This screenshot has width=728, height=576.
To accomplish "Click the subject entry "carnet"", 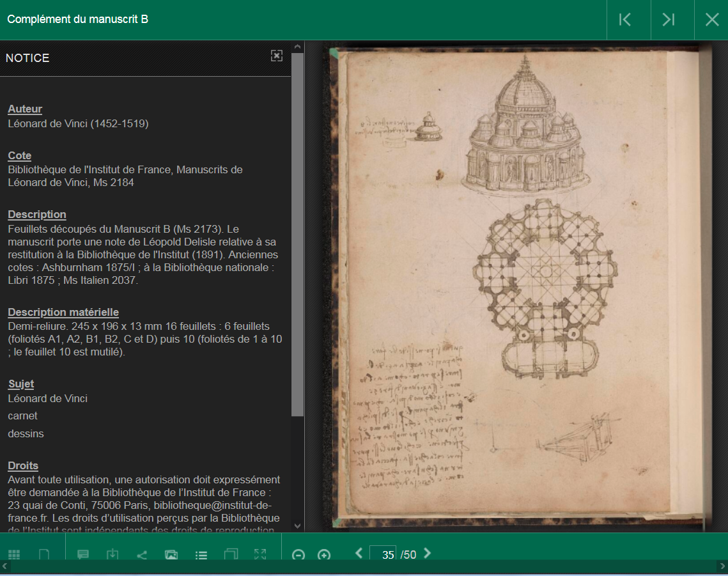I will 22,416.
